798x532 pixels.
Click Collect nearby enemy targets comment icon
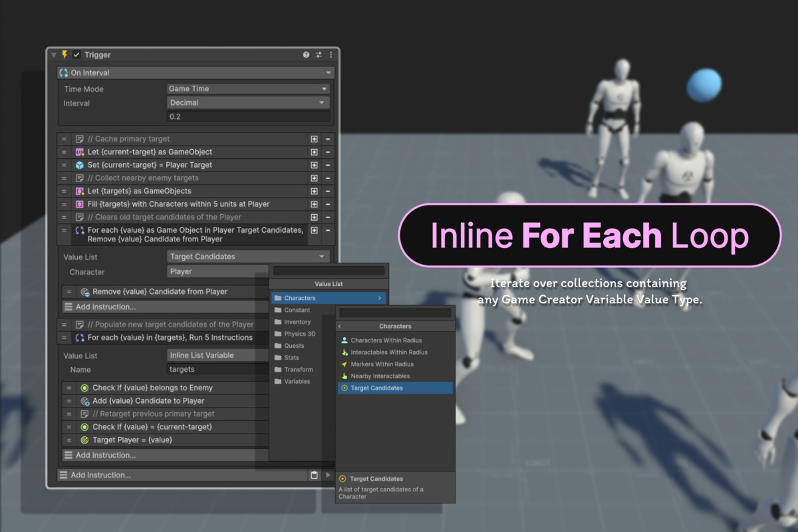80,178
